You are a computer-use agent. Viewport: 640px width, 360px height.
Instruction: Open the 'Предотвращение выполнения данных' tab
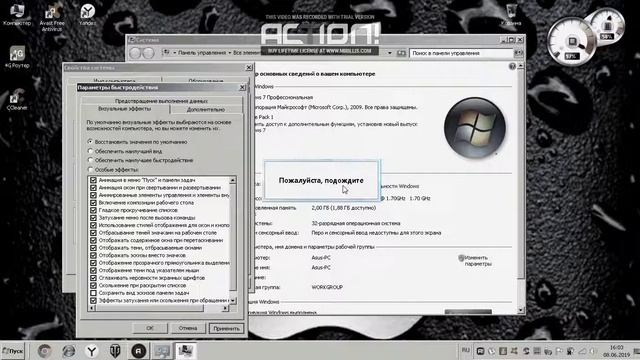coord(161,101)
